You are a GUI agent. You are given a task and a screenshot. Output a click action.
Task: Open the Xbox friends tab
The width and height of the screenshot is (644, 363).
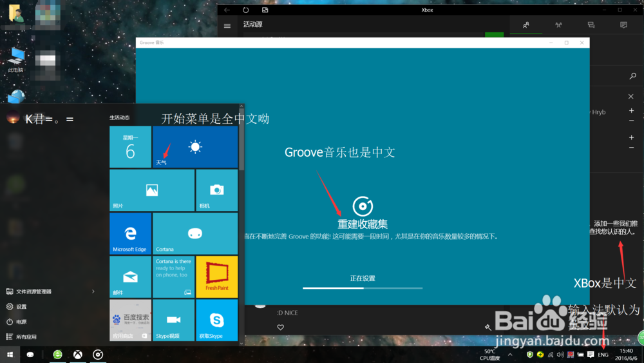[526, 25]
